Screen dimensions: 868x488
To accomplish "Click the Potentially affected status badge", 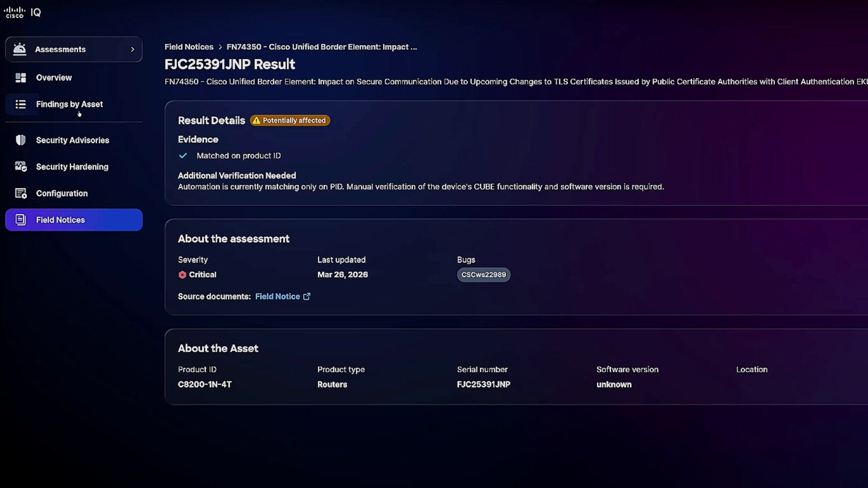I will click(290, 121).
